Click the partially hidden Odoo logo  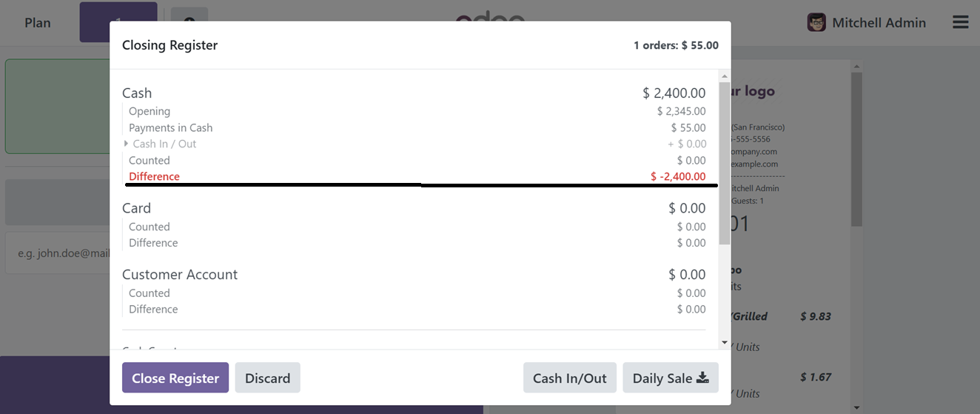point(489,15)
